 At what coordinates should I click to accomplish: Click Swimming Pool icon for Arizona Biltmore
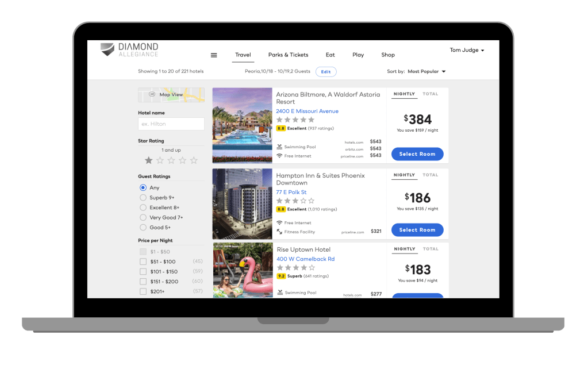click(279, 147)
